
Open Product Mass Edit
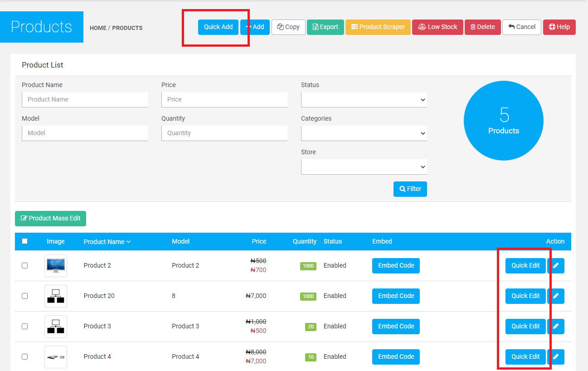tap(50, 219)
